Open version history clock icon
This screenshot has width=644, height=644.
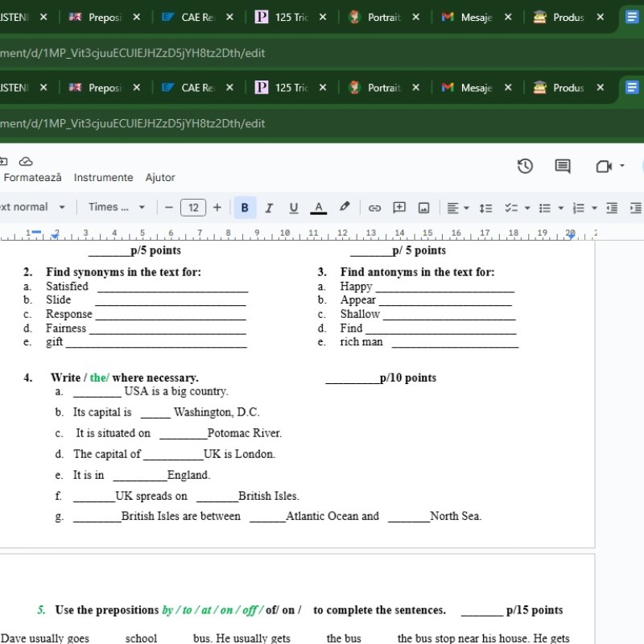click(525, 166)
